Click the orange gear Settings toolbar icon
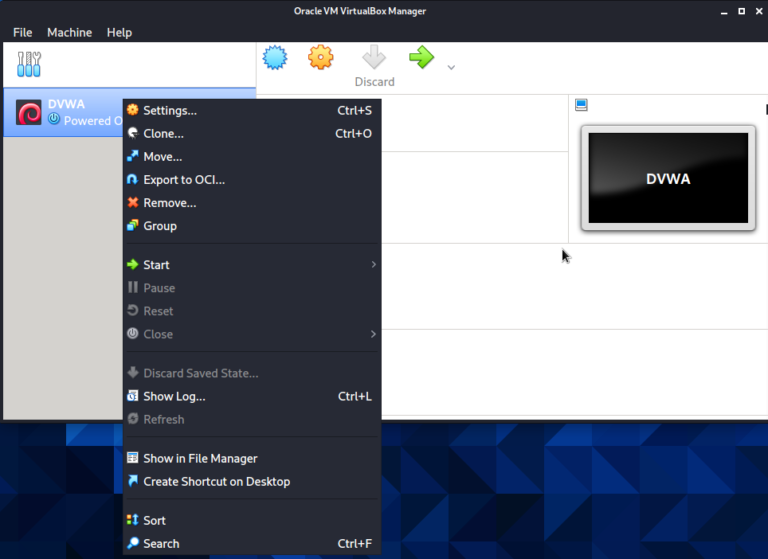 [320, 58]
